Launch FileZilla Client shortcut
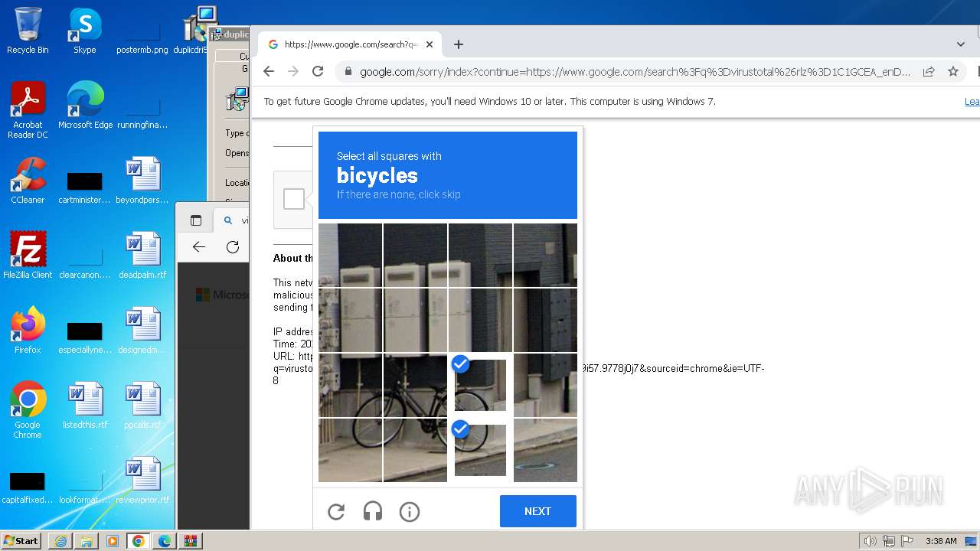This screenshot has height=551, width=980. (28, 256)
